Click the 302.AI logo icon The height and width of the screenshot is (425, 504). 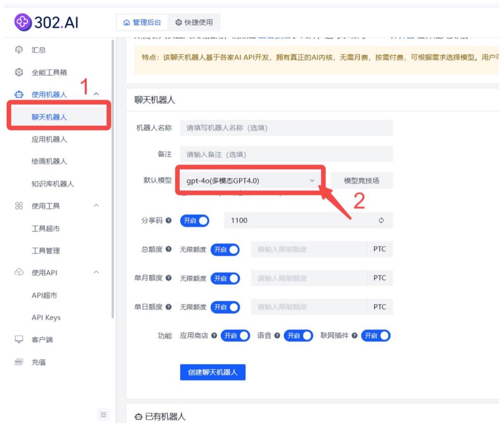pyautogui.click(x=23, y=22)
